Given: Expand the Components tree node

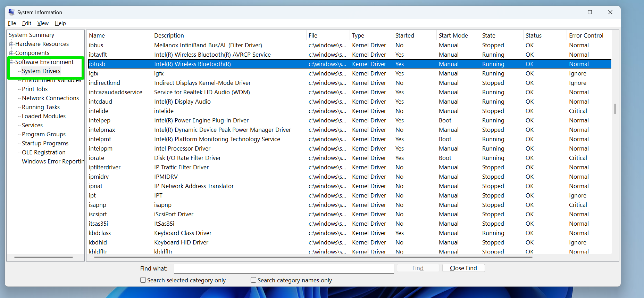Looking at the screenshot, I should coord(11,53).
